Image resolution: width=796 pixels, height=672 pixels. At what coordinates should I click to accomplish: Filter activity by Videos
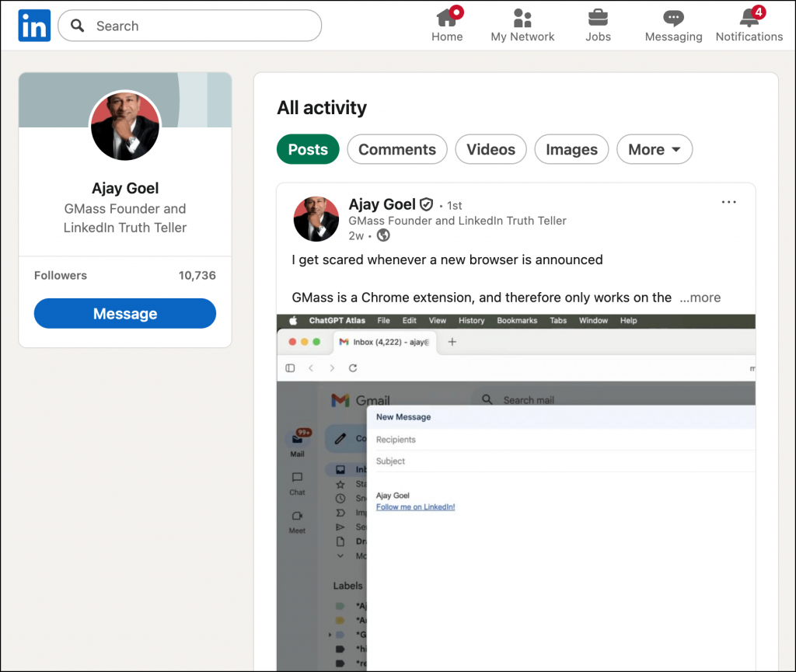pos(491,150)
